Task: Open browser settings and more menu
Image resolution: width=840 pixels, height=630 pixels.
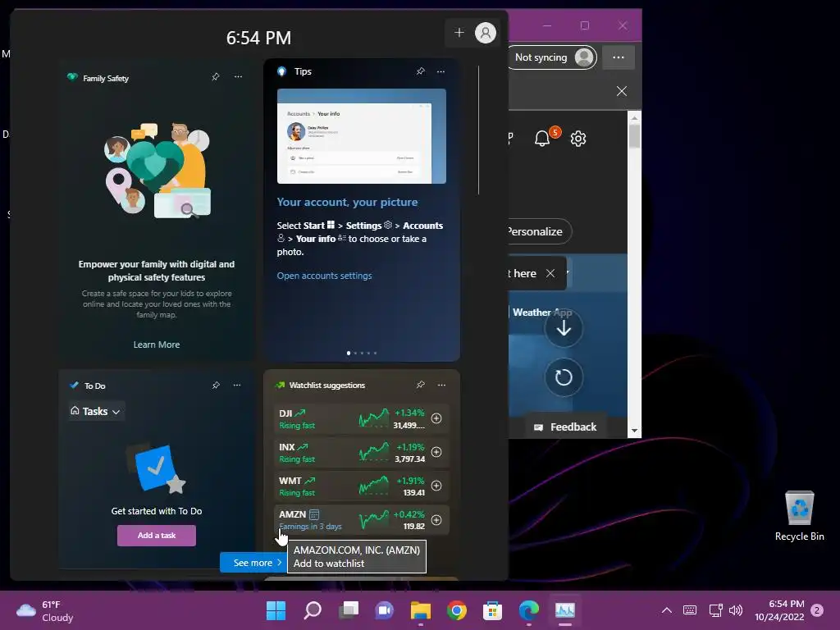Action: [619, 57]
